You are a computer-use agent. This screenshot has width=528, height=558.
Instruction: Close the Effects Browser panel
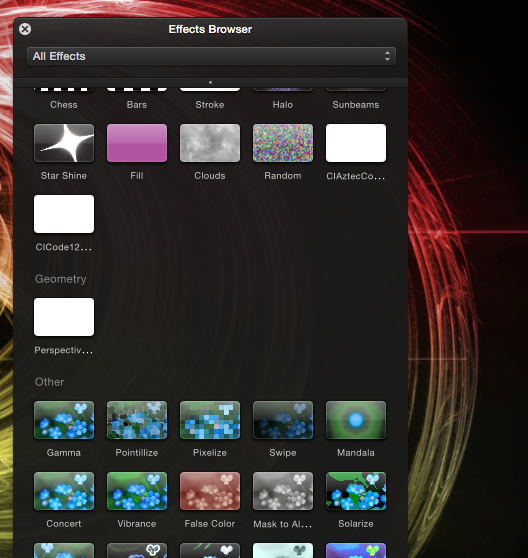pos(25,29)
